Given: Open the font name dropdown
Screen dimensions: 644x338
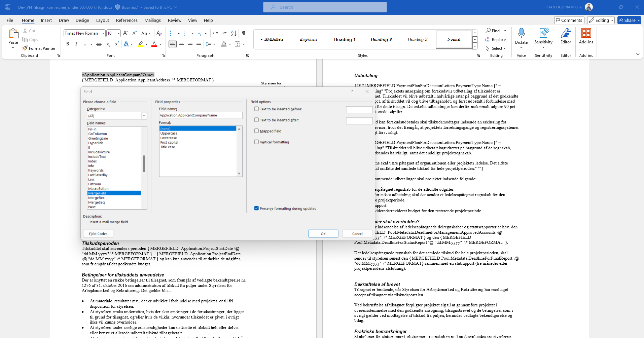Looking at the screenshot, I should coord(103,33).
